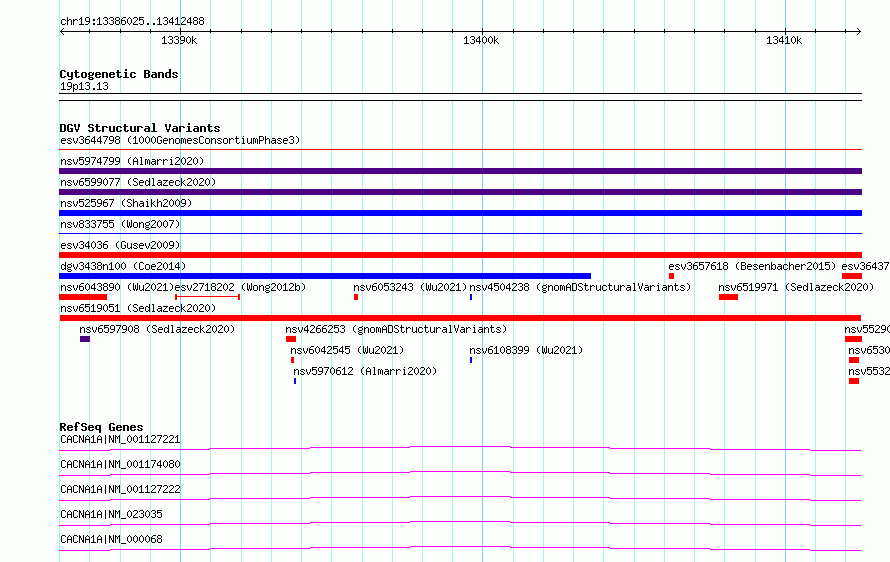Select the esv34036 (Gusev2009) red bar

(x=460, y=255)
